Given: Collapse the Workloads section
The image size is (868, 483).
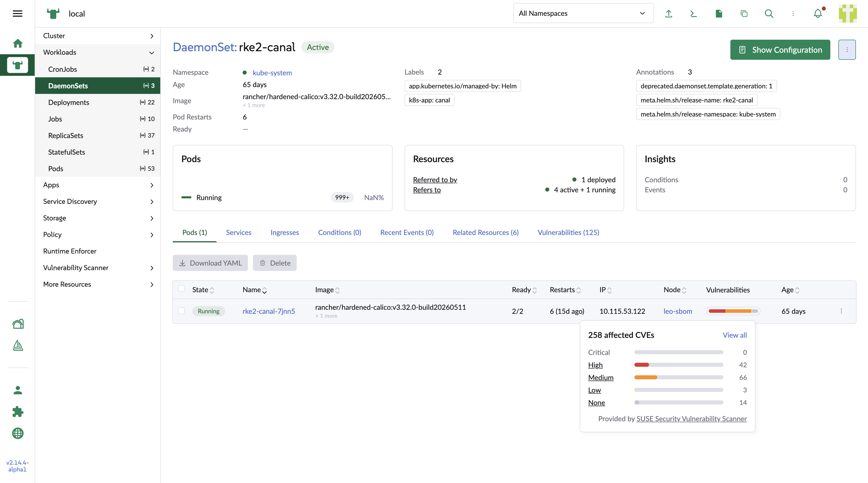Looking at the screenshot, I should 98,52.
